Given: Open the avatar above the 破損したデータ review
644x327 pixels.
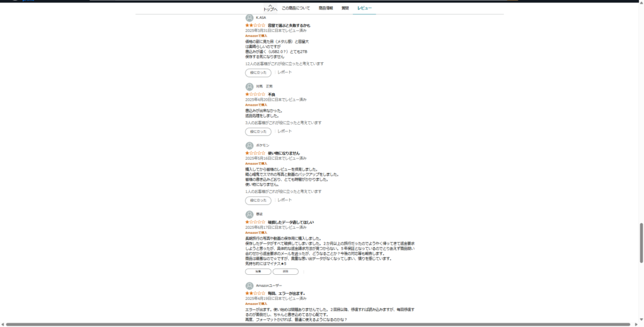Looking at the screenshot, I should (249, 214).
